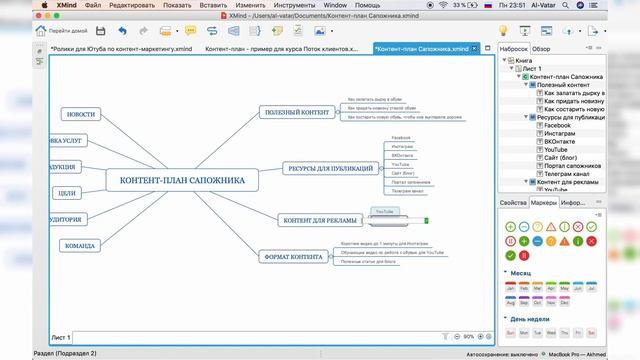The height and width of the screenshot is (360, 640).
Task: Open the Вставить menu
Action: tap(213, 5)
